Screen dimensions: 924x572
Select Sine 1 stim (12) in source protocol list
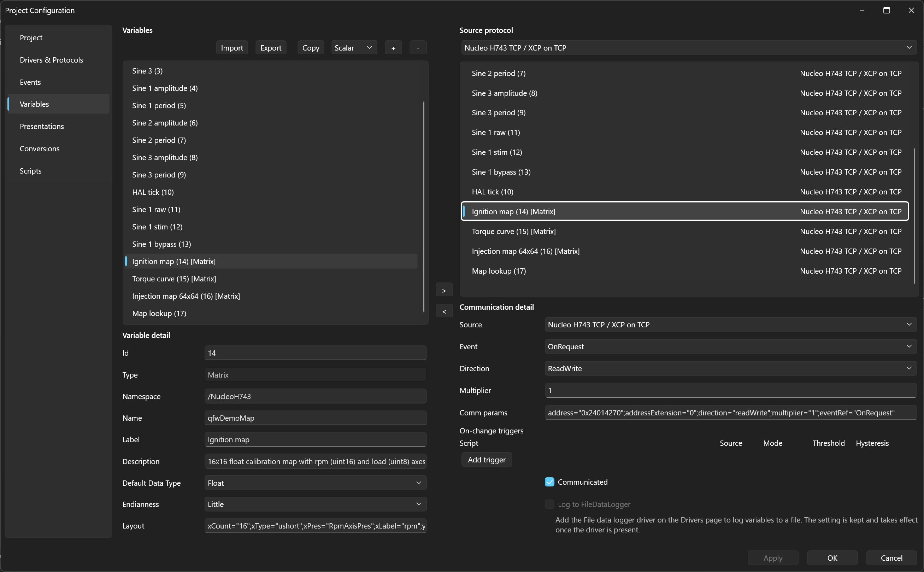(685, 152)
